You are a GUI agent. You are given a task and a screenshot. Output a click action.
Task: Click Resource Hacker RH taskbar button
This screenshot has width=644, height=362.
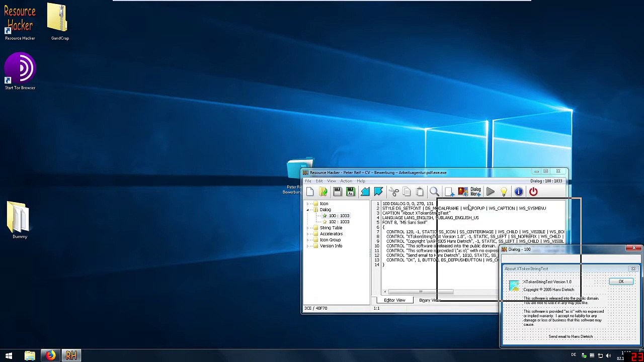pos(71,356)
